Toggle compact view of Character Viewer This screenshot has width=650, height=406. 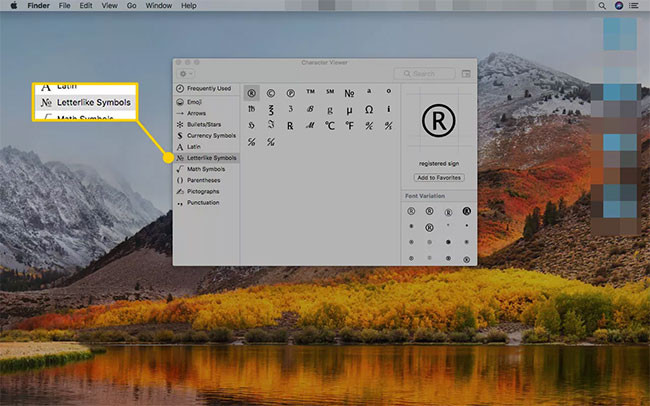(x=466, y=74)
